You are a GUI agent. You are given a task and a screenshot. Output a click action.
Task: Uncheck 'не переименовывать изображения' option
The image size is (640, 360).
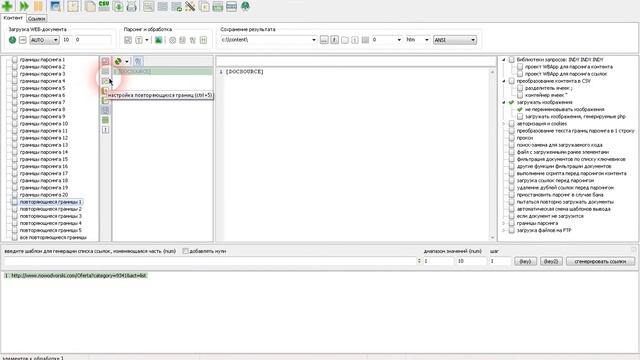click(520, 109)
